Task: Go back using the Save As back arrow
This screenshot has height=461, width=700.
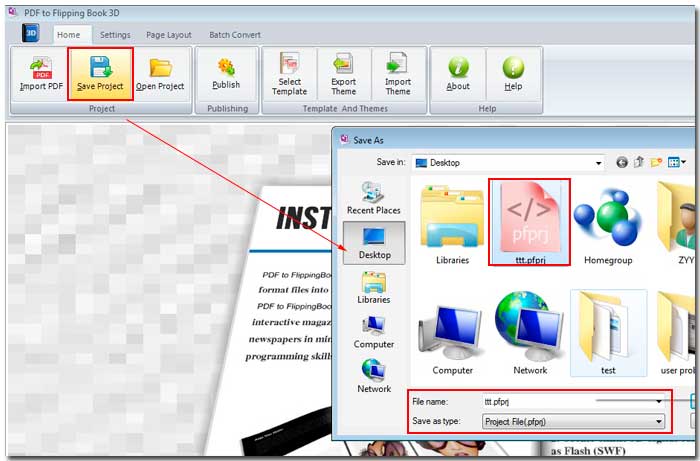Action: (622, 162)
